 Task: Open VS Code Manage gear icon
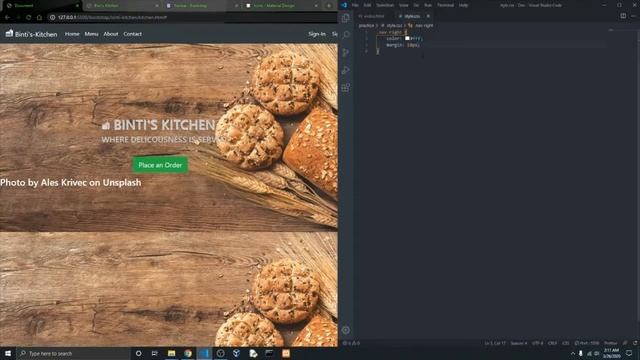[346, 330]
